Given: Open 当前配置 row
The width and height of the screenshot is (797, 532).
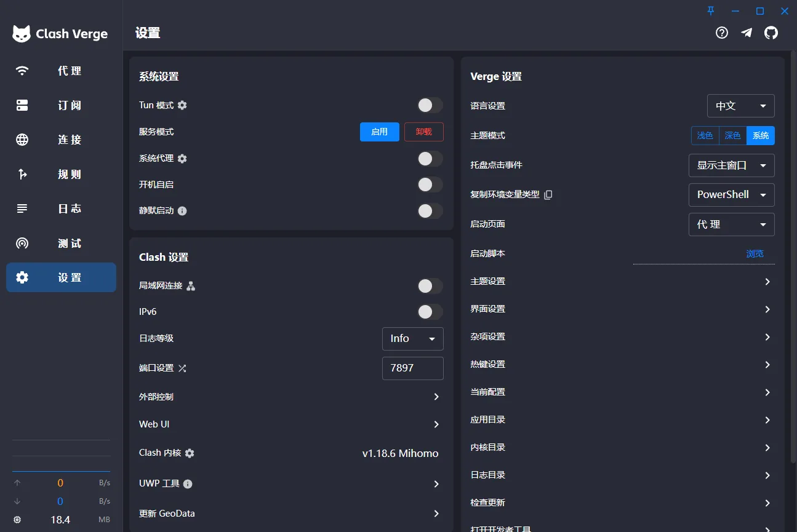Looking at the screenshot, I should [x=622, y=392].
